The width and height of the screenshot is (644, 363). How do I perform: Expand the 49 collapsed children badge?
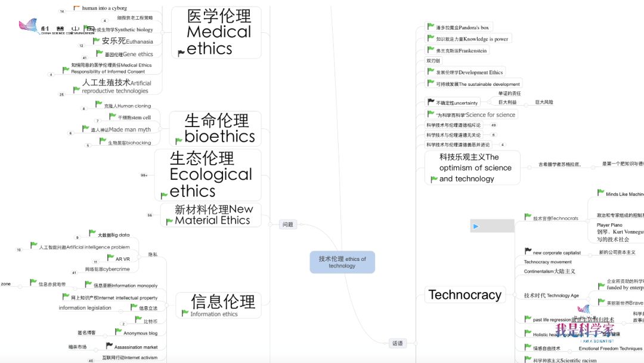click(x=493, y=125)
